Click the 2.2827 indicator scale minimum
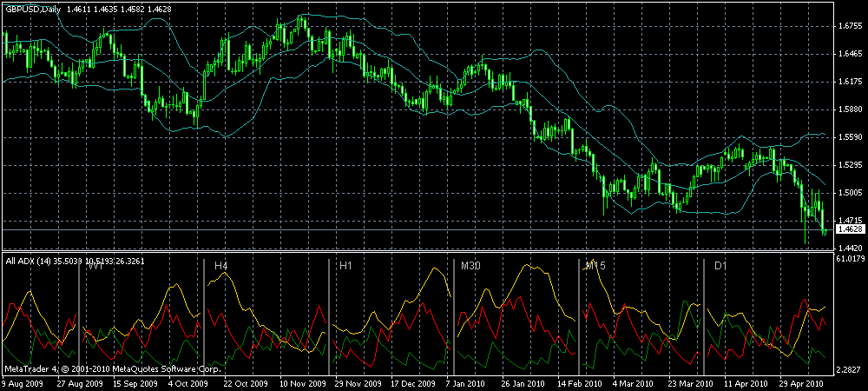 click(851, 370)
